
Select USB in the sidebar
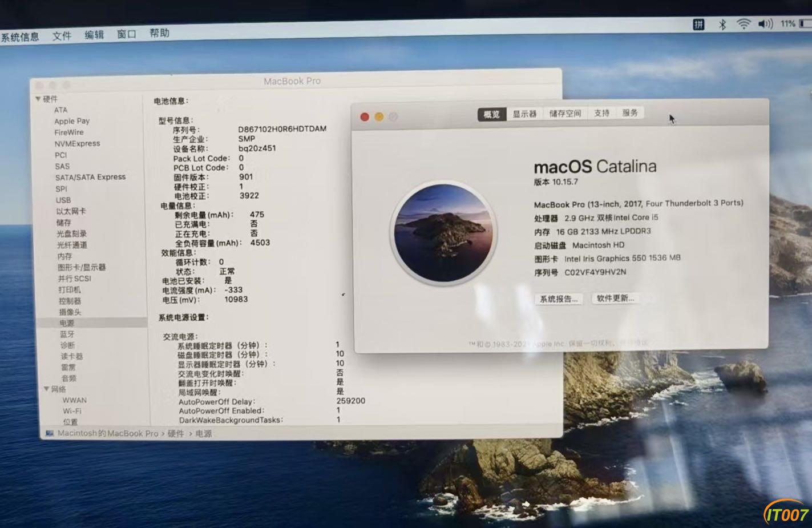tap(63, 200)
